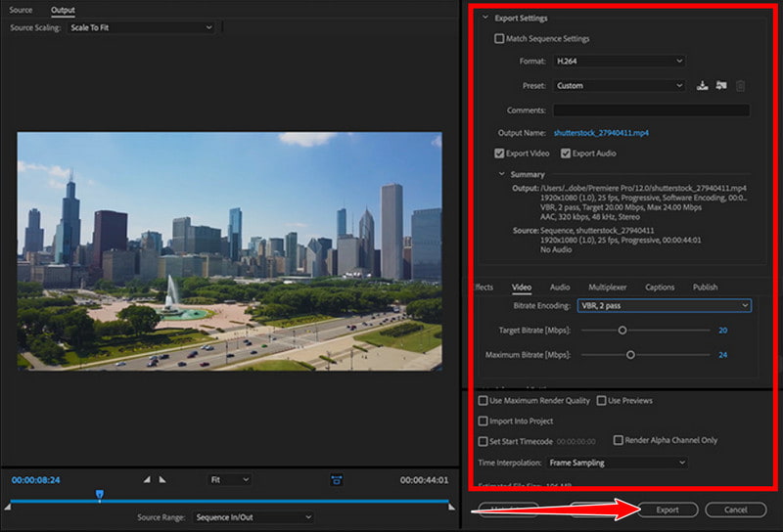The height and width of the screenshot is (532, 783).
Task: Click the out-point marker at timeline end
Action: (451, 507)
